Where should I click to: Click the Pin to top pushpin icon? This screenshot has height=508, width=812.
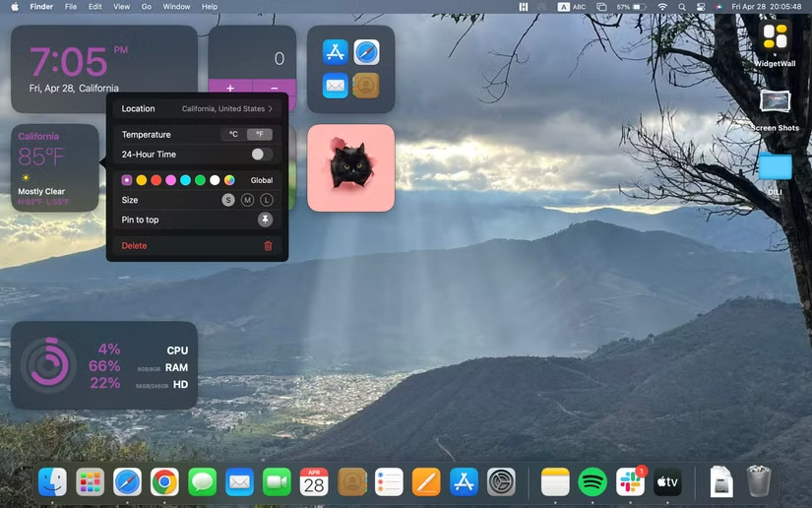[265, 220]
